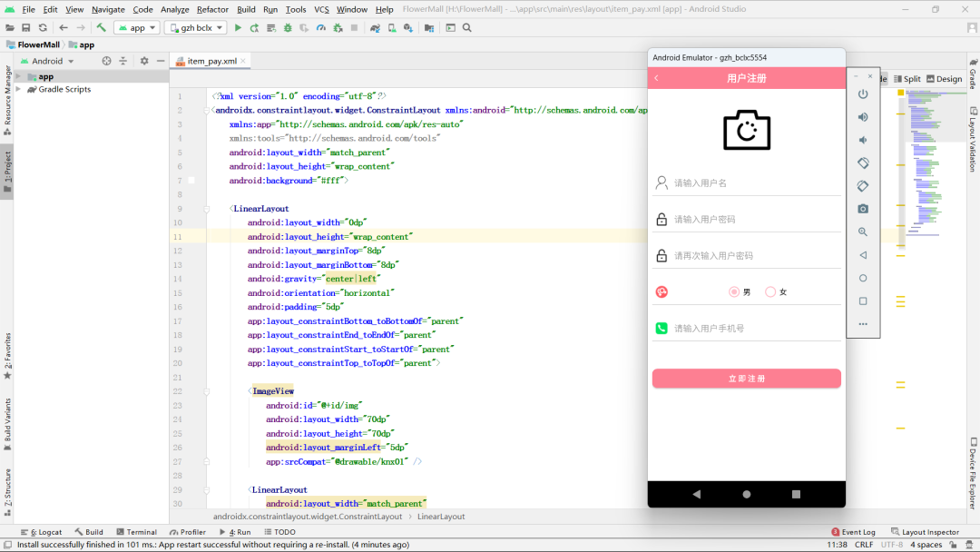Open the app run configuration dropdown
The width and height of the screenshot is (980, 552).
click(137, 28)
